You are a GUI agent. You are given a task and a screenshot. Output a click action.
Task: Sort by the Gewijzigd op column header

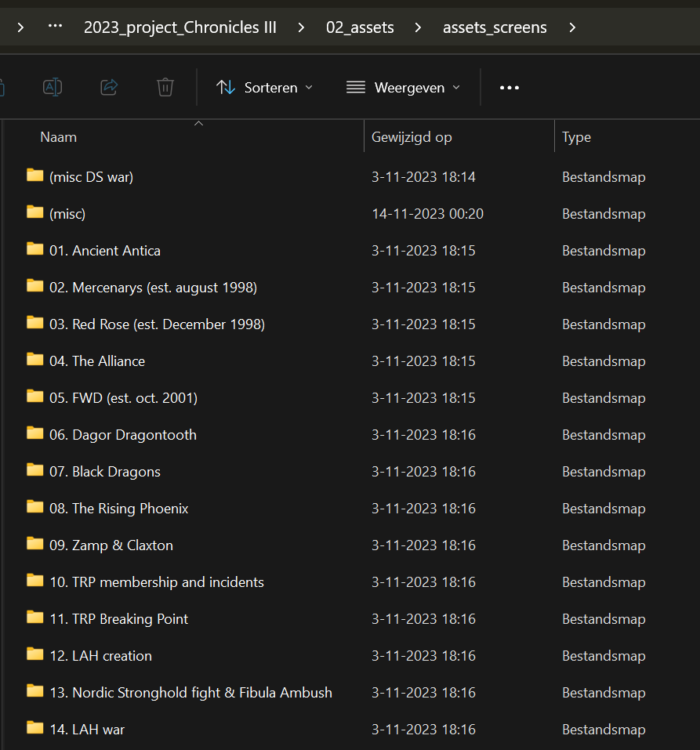coord(412,137)
